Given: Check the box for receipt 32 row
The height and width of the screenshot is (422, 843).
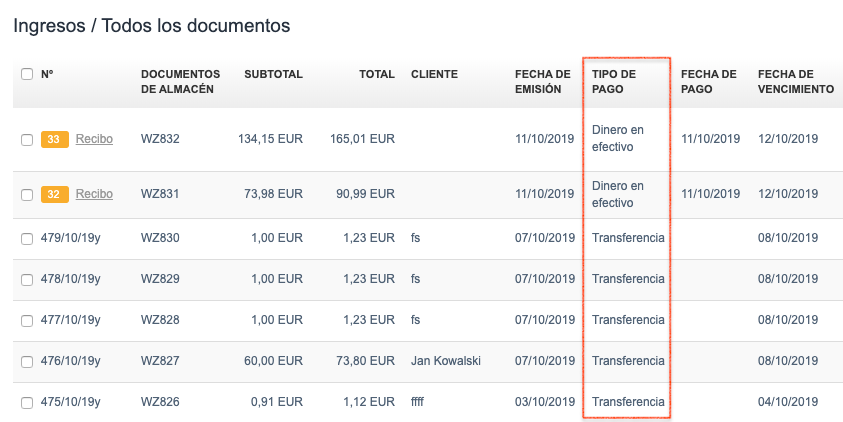Looking at the screenshot, I should coord(27,194).
